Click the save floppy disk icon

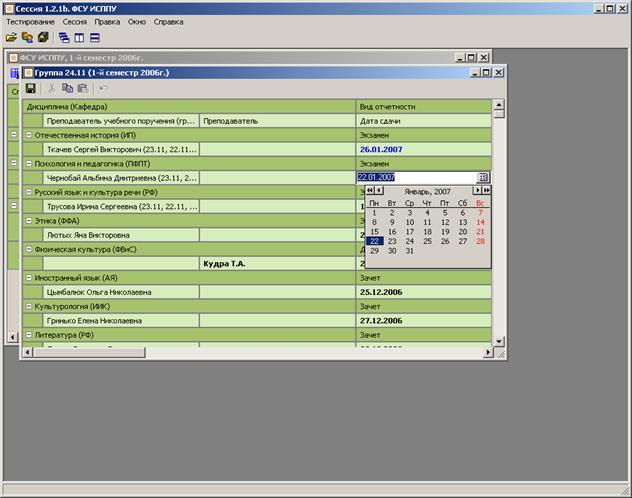31,88
